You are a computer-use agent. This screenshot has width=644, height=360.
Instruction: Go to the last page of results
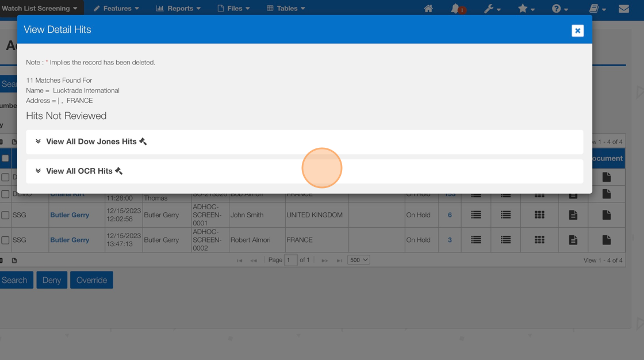[x=339, y=261]
